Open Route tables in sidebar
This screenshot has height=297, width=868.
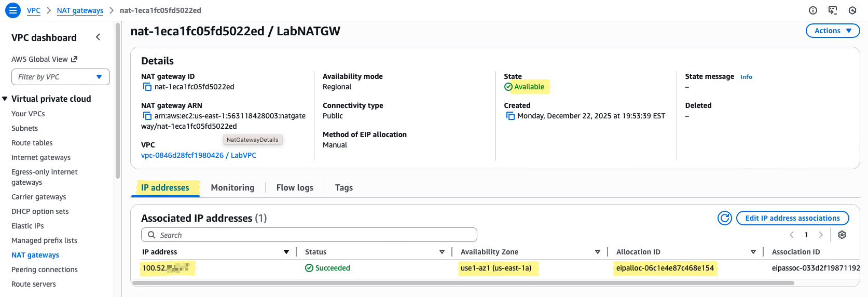click(32, 143)
